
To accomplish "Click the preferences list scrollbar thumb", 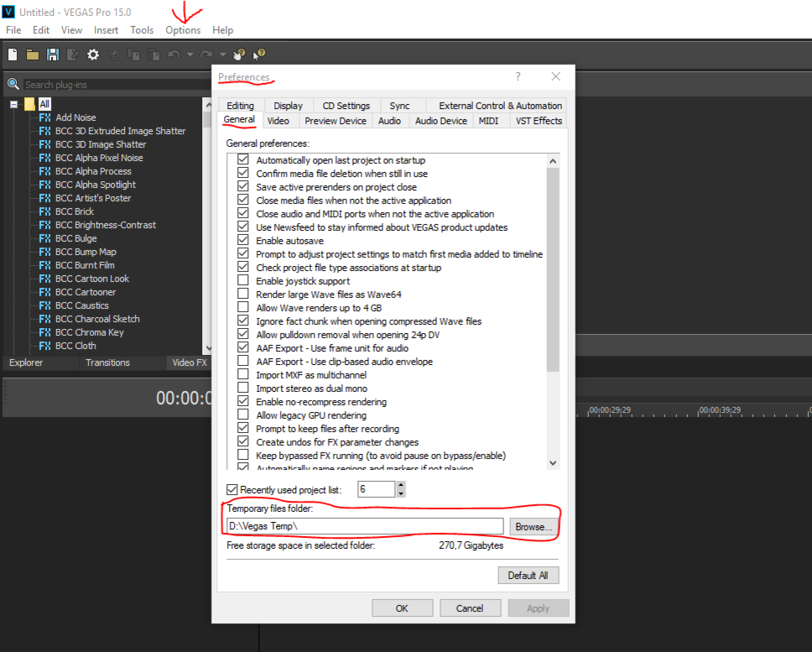I will point(553,269).
